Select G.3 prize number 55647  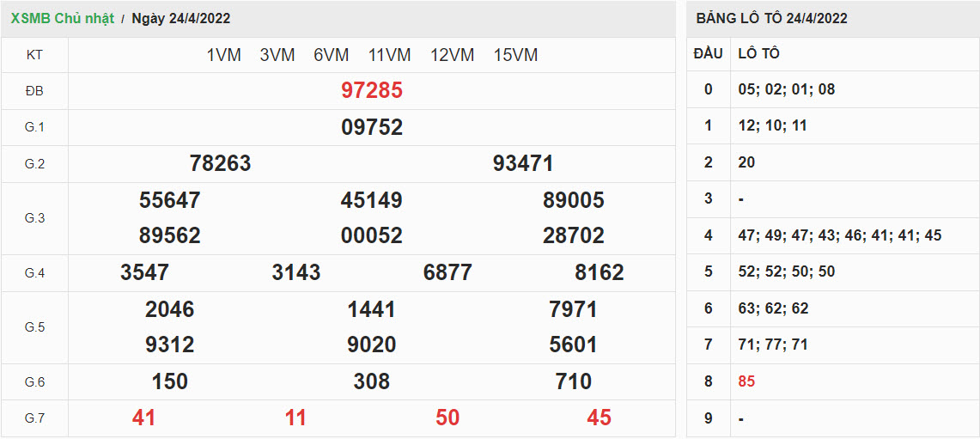point(169,201)
